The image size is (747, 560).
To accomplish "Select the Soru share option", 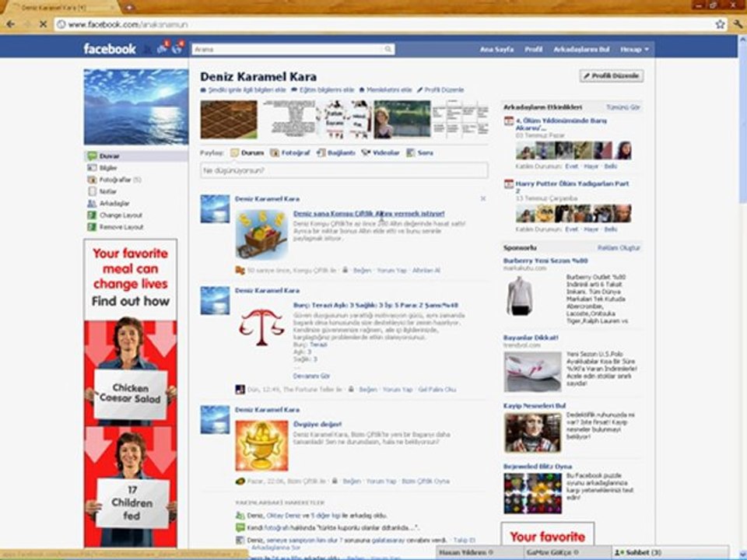I will (419, 153).
